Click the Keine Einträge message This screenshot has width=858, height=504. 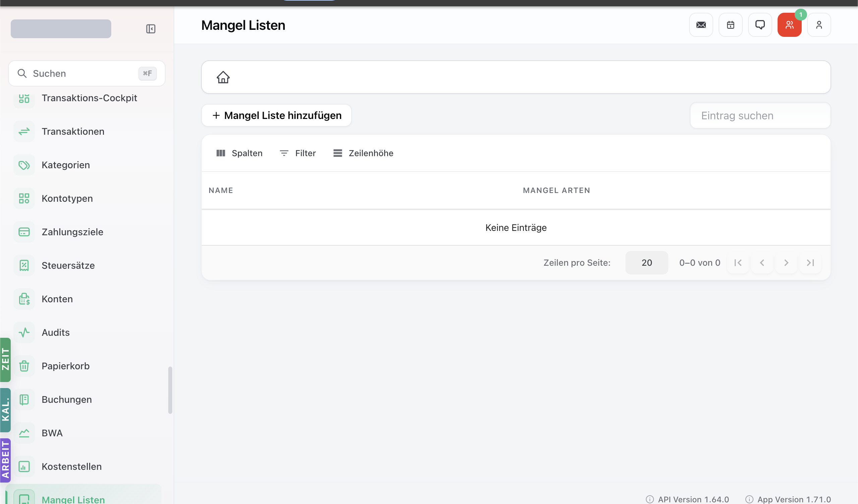click(516, 228)
